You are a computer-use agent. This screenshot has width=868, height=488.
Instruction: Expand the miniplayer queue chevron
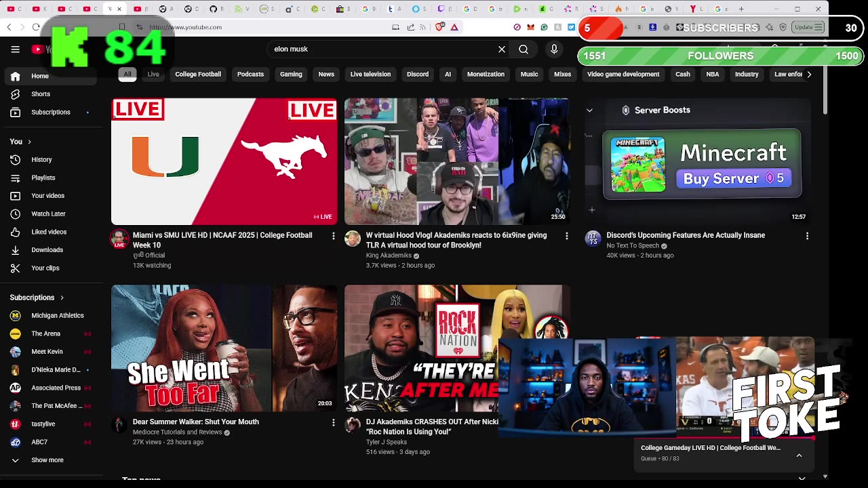[x=799, y=455]
